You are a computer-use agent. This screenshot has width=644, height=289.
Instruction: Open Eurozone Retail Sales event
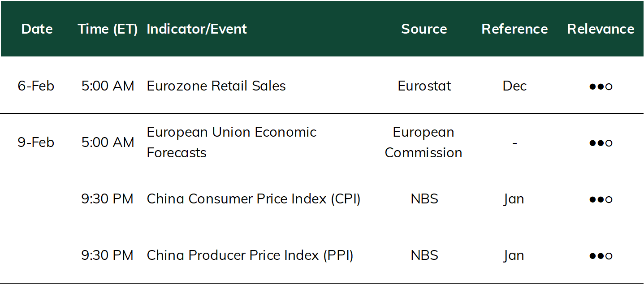point(216,86)
